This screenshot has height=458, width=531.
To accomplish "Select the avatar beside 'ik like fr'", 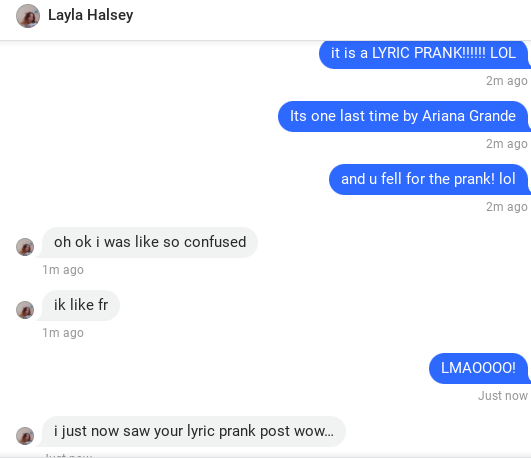I will (x=25, y=310).
